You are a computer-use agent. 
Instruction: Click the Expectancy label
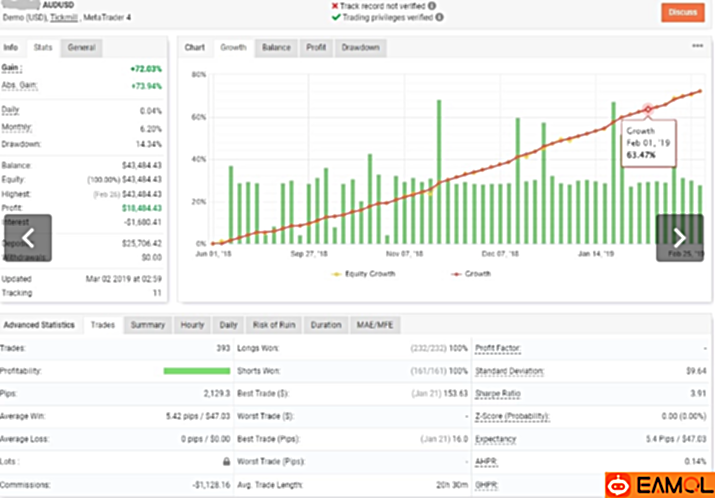click(496, 439)
